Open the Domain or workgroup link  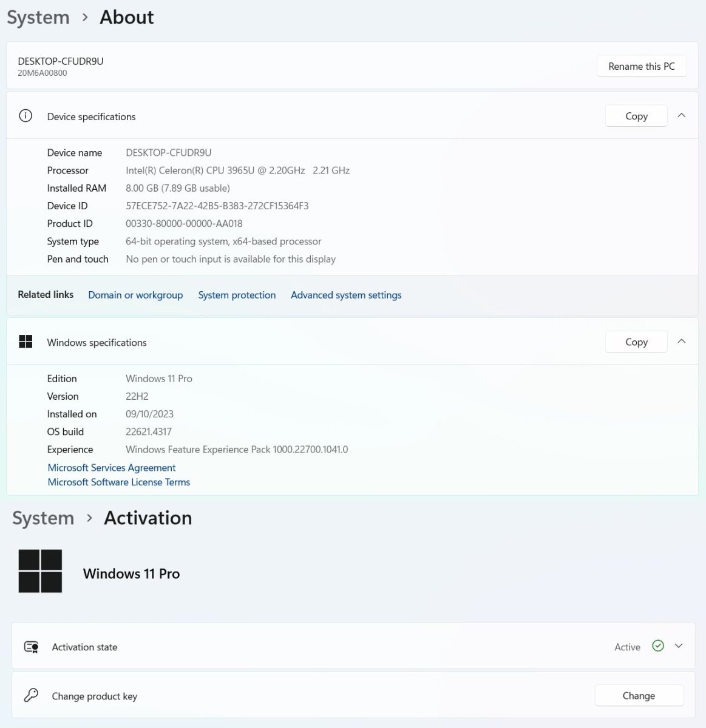pos(135,295)
